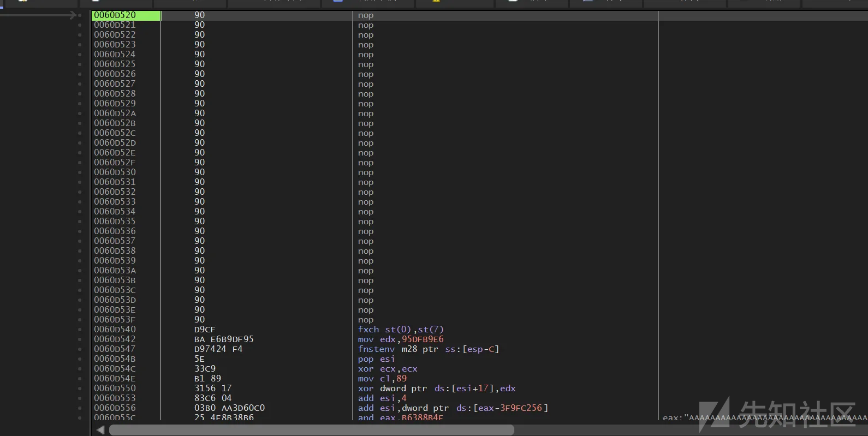868x436 pixels.
Task: Select address 0060D539
Action: (x=115, y=261)
